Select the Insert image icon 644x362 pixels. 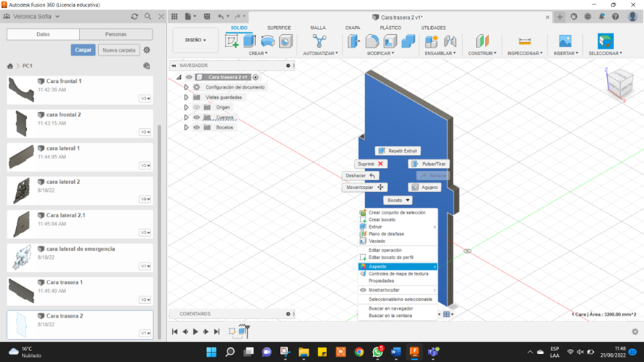pos(565,41)
